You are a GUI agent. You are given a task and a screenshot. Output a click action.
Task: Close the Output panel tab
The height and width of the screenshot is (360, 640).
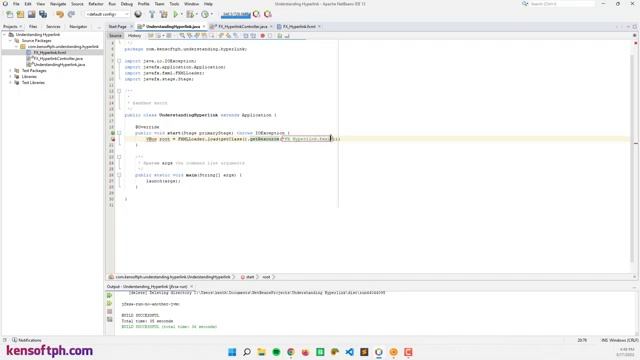(191, 287)
